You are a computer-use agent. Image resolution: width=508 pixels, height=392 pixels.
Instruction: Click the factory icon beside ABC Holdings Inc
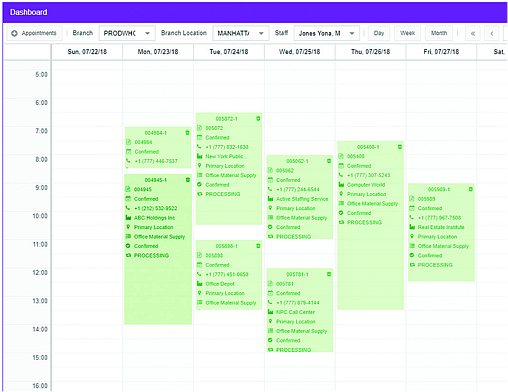tap(128, 217)
